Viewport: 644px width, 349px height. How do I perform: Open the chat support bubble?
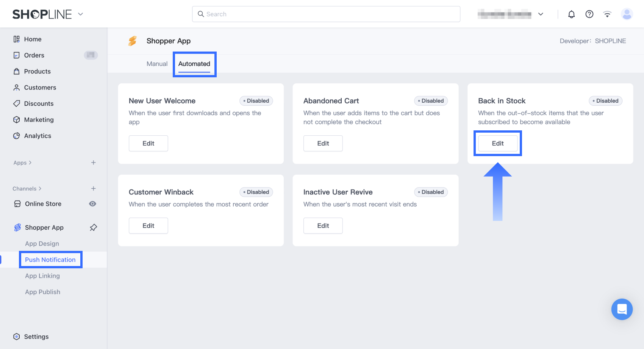(x=622, y=309)
